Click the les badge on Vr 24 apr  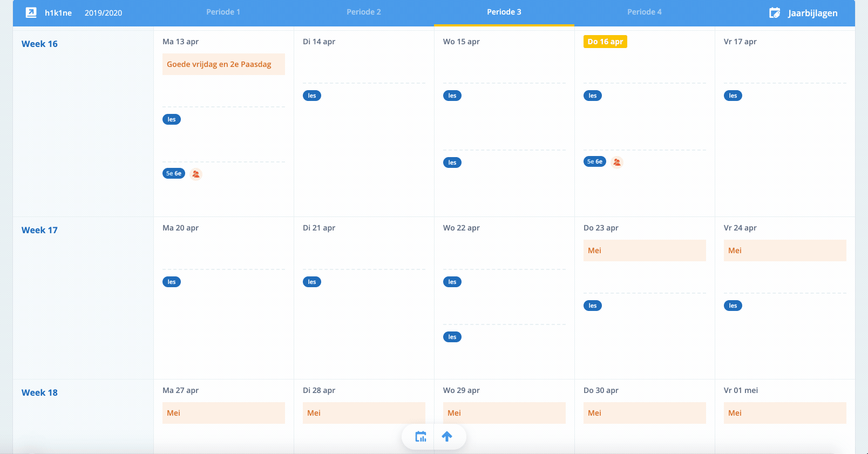(733, 306)
